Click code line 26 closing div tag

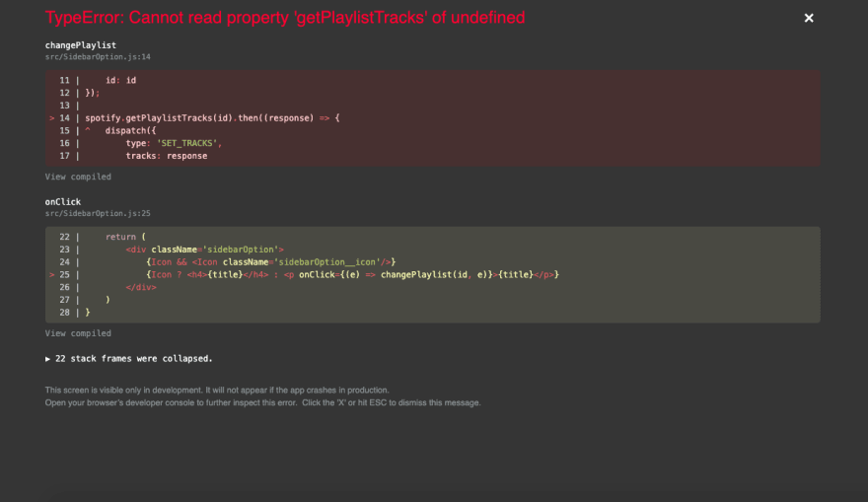[x=141, y=287]
